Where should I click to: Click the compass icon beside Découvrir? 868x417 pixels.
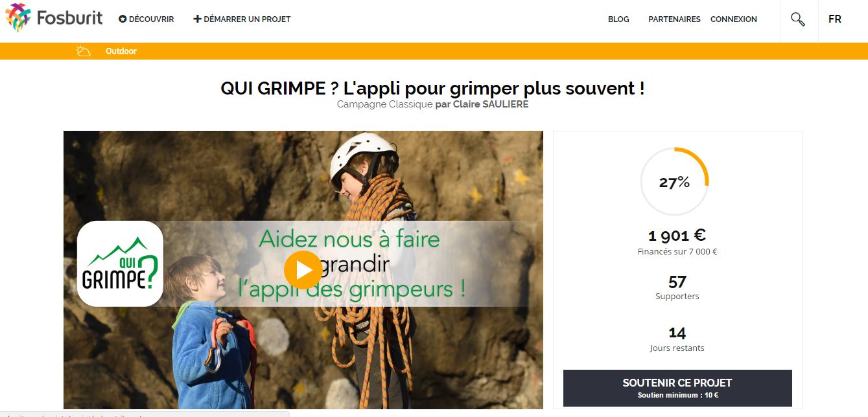pyautogui.click(x=123, y=19)
